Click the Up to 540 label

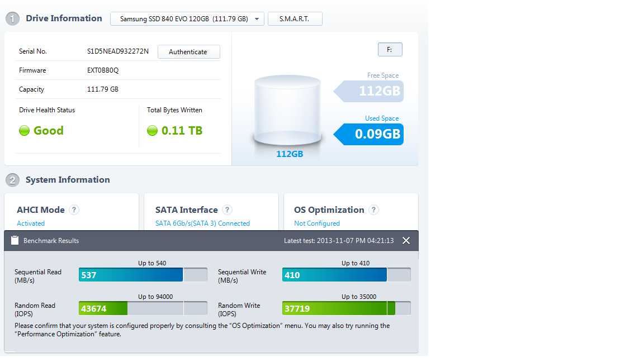coord(152,263)
